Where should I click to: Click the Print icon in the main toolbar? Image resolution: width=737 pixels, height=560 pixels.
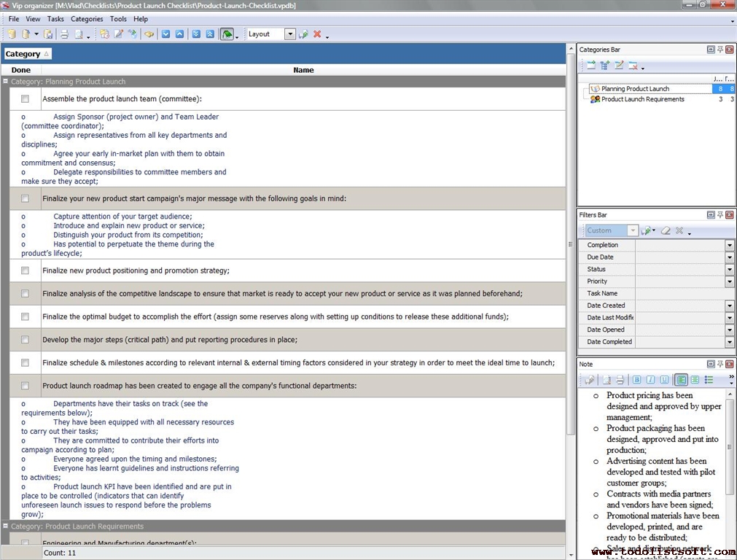click(64, 34)
